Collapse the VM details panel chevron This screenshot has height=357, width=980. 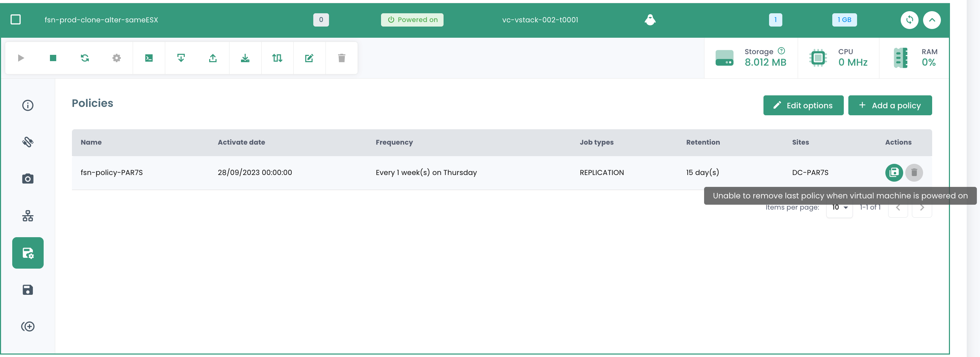point(932,20)
